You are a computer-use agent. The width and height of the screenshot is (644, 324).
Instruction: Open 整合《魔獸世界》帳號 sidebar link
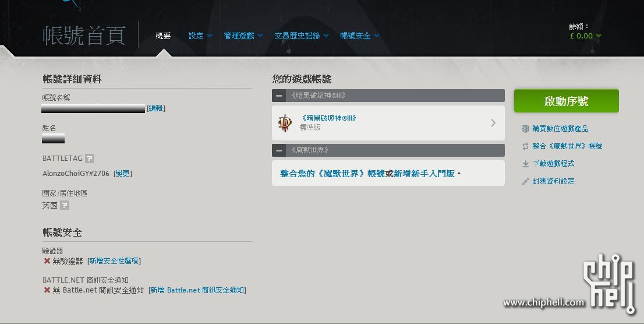pos(567,146)
